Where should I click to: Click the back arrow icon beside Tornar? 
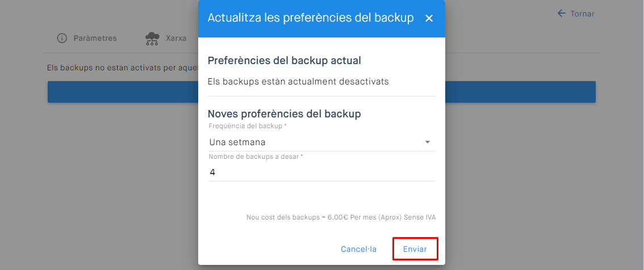coord(562,14)
